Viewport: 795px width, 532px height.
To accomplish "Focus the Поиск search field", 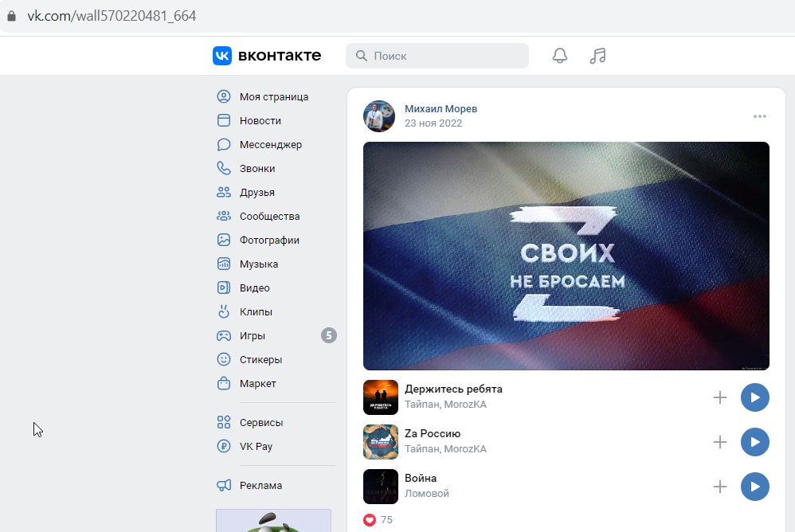I will click(437, 56).
